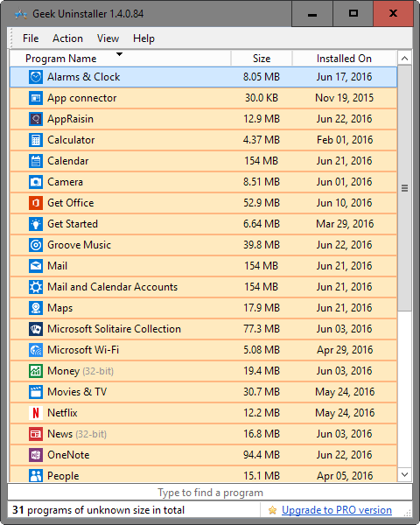Image resolution: width=420 pixels, height=525 pixels.
Task: Select the Maps app icon
Action: [36, 308]
